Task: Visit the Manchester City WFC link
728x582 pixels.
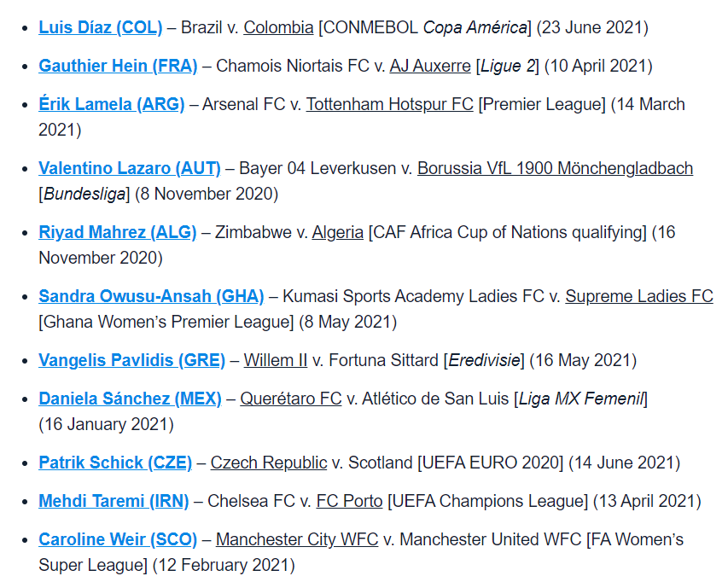Action: click(296, 539)
